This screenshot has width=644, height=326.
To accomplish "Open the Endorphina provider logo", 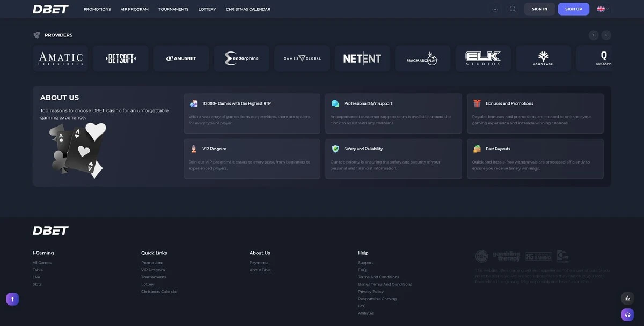I will click(241, 58).
